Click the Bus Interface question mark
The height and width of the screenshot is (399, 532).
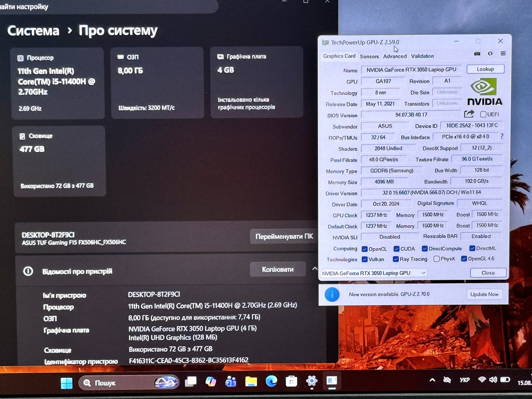click(502, 136)
